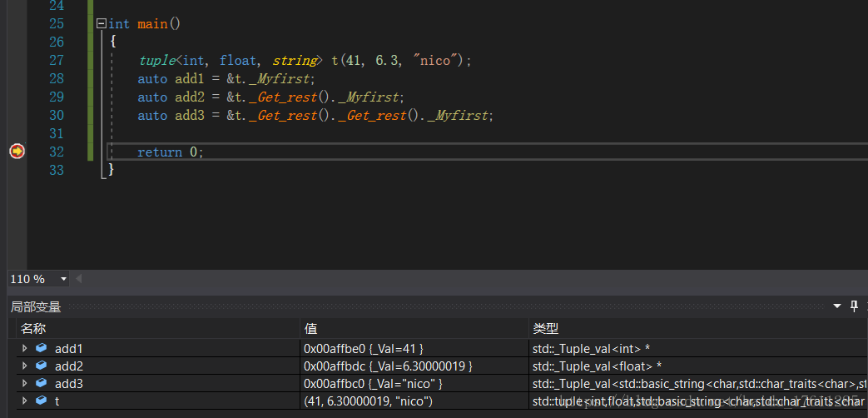Click the cube icon next to add3
This screenshot has width=868, height=418.
click(x=41, y=383)
